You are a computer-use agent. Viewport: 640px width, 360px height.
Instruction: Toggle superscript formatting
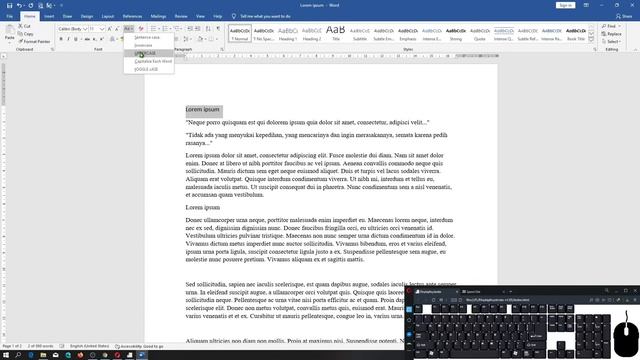click(102, 39)
